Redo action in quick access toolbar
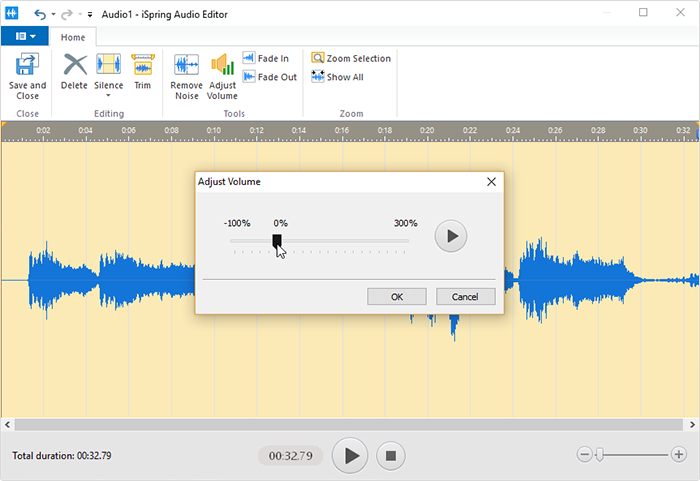The width and height of the screenshot is (700, 481). [67, 14]
